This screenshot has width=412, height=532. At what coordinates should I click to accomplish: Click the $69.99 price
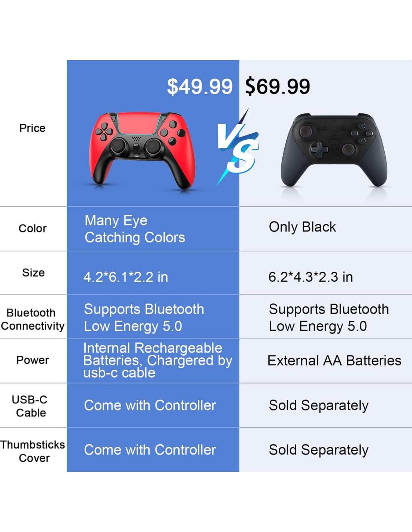pyautogui.click(x=278, y=87)
